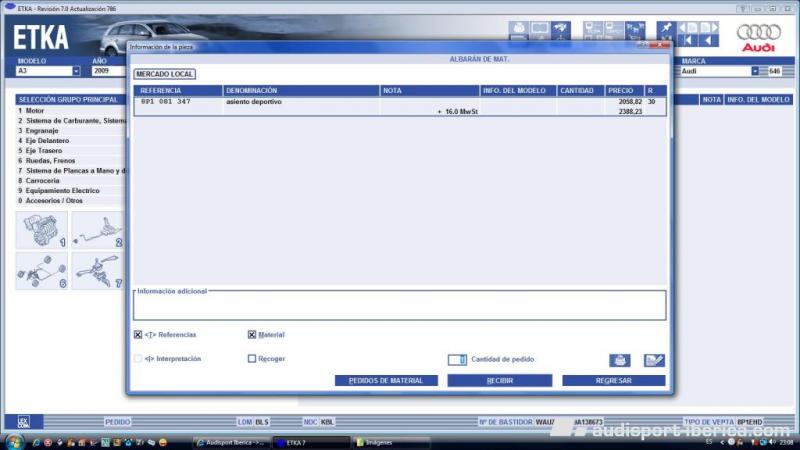Open the Windows Start orb
The image size is (800, 450).
click(14, 442)
